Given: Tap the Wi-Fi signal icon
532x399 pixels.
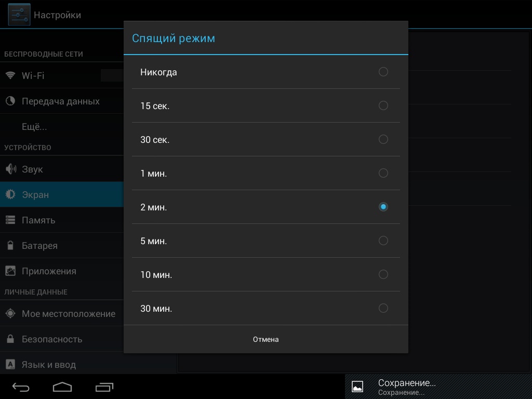Looking at the screenshot, I should [10, 75].
